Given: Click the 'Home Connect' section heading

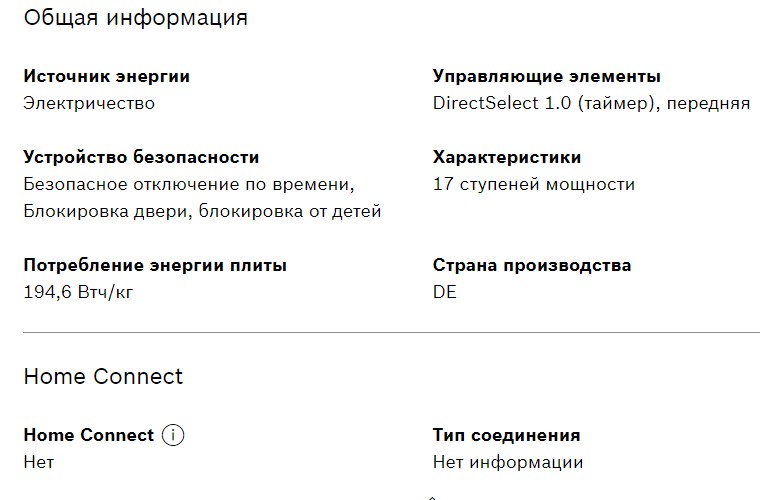Looking at the screenshot, I should click(103, 376).
